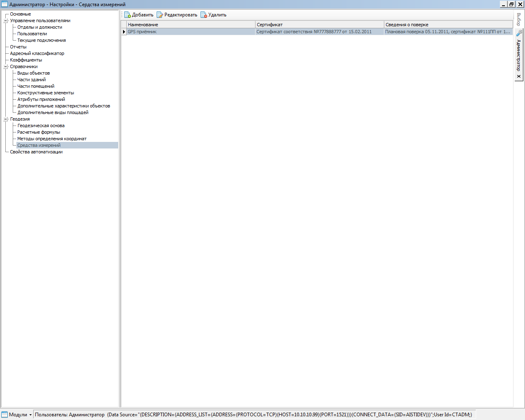Screen dimensions: 525x420
Task: Select Пользователи in the settings tree
Action: pyautogui.click(x=32, y=34)
